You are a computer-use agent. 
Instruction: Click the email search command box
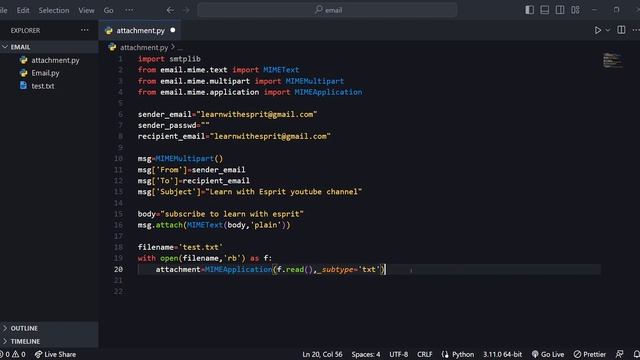coord(327,10)
